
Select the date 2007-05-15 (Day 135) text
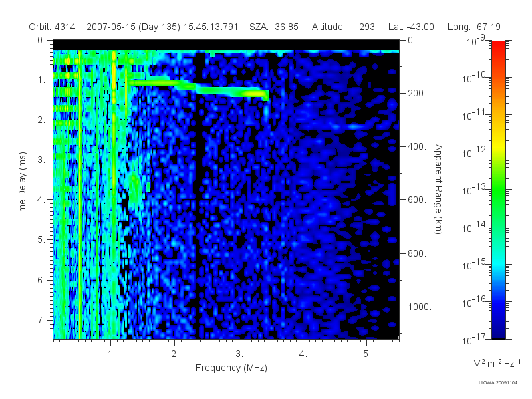pos(134,27)
